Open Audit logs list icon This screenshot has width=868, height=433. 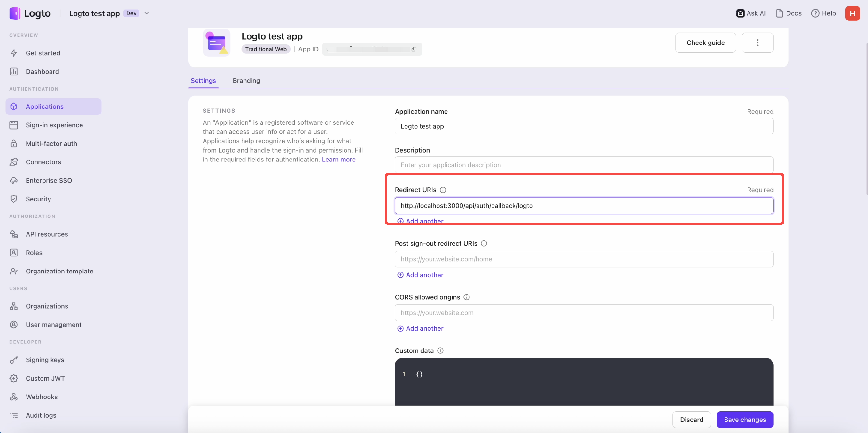14,415
